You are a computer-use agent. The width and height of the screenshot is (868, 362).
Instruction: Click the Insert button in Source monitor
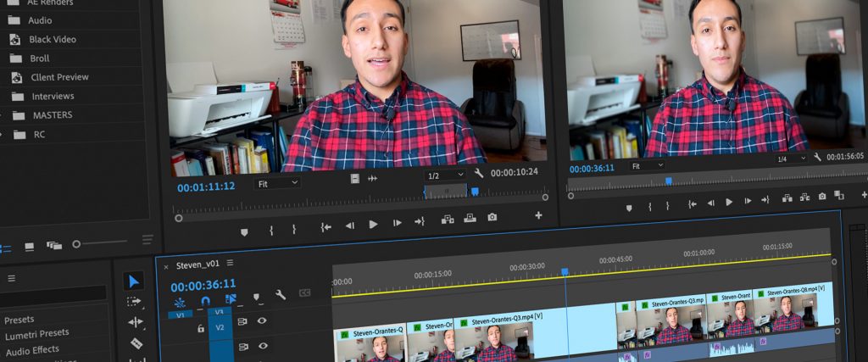[x=448, y=220]
